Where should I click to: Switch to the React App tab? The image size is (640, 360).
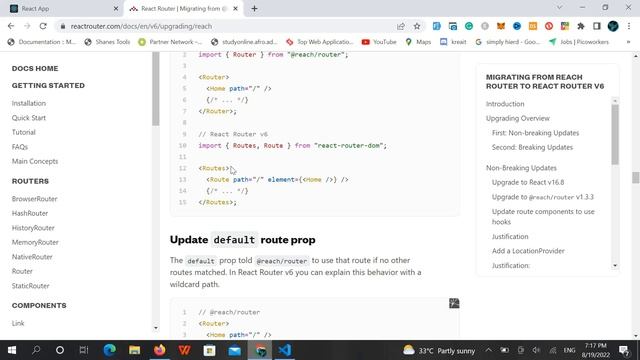(x=61, y=9)
